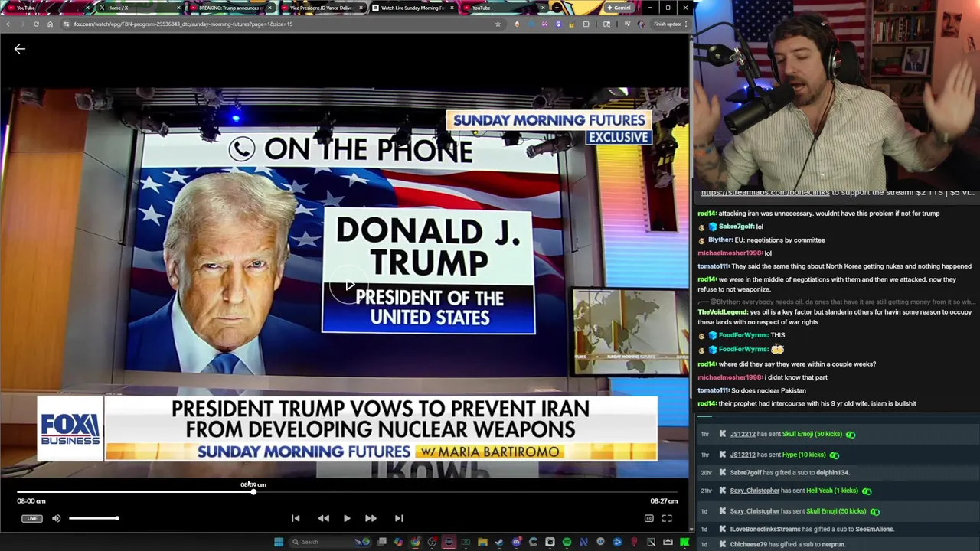
Task: Open a new browser tab
Action: (x=557, y=8)
